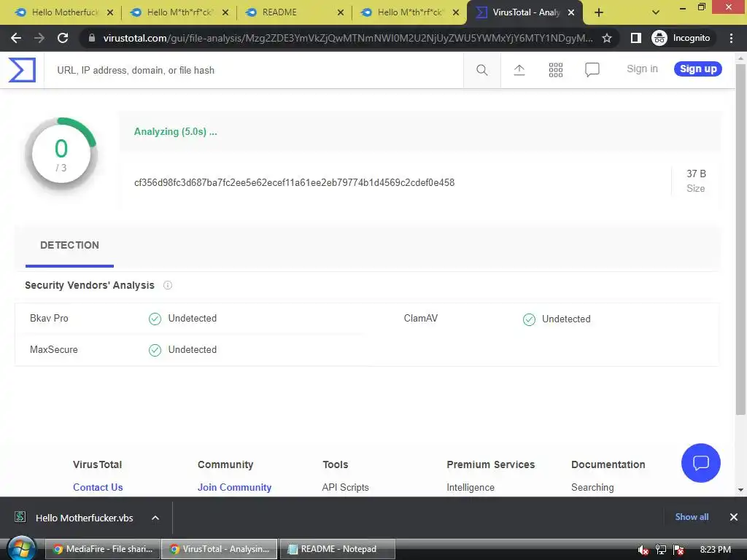747x560 pixels.
Task: Click the ClamAV undetected check icon
Action: coord(530,319)
